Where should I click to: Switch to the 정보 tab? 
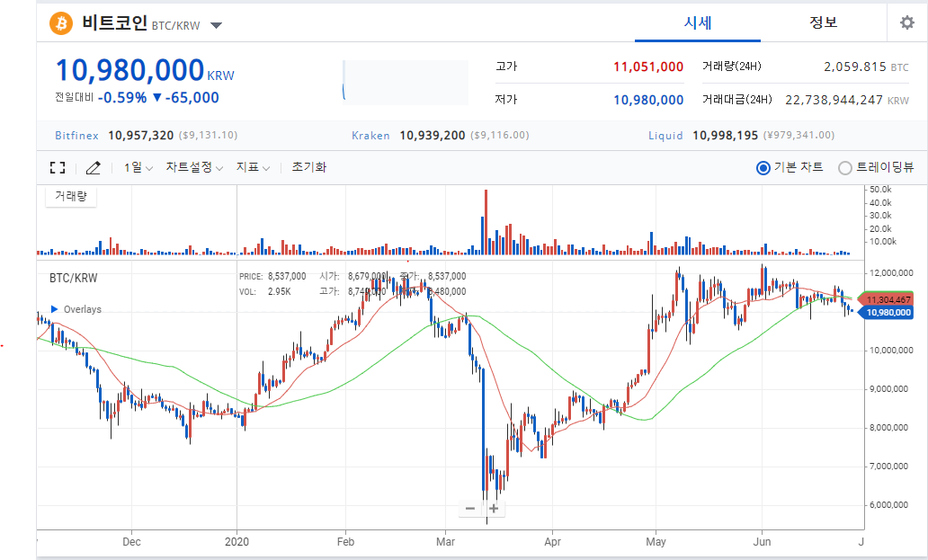[824, 23]
